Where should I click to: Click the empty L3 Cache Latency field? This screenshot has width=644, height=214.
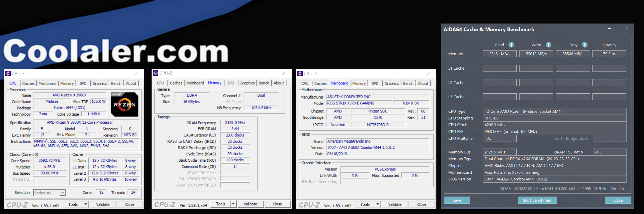(609, 97)
